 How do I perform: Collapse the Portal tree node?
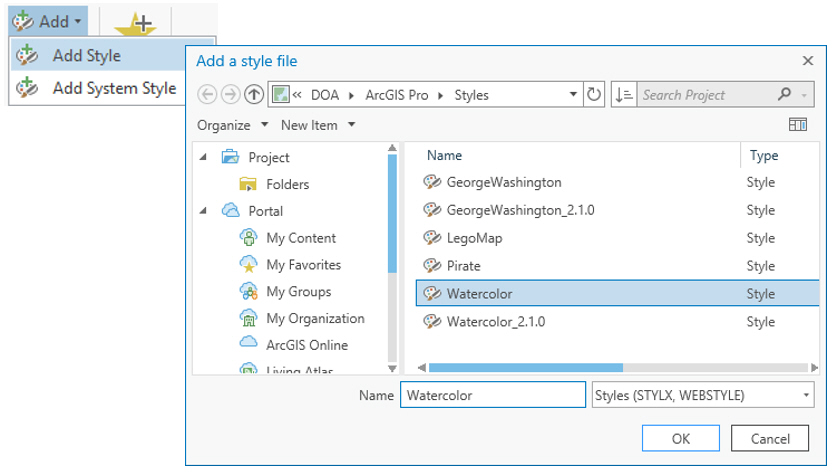(204, 210)
